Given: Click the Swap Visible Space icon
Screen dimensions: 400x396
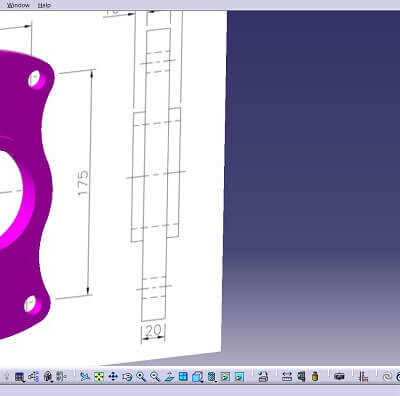Looking at the screenshot, I should [240, 377].
